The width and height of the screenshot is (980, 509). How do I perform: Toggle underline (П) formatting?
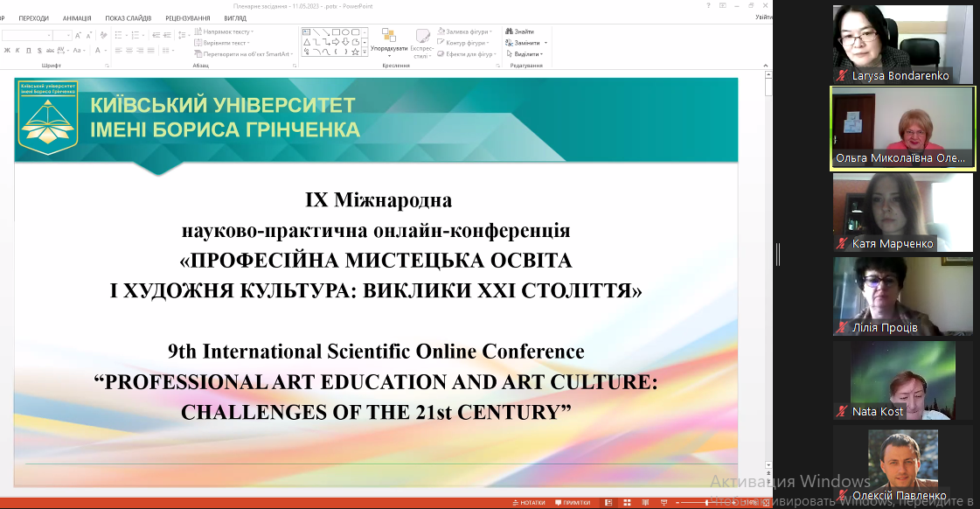[28, 51]
